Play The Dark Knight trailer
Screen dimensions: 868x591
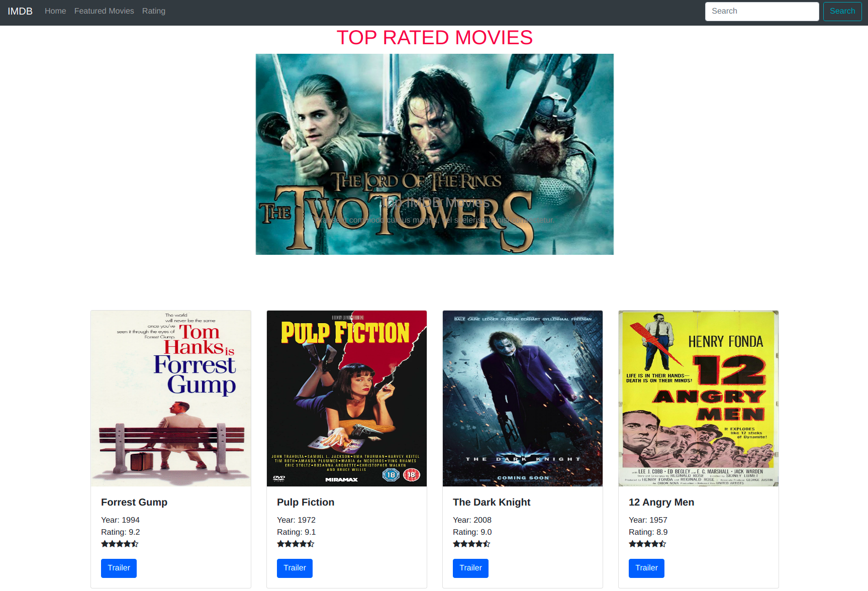[470, 568]
